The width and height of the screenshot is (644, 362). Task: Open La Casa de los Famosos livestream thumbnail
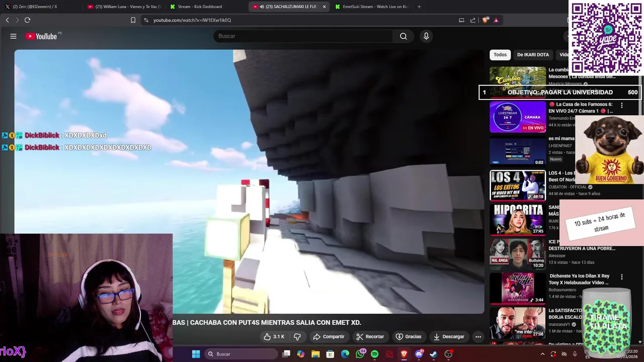click(518, 117)
